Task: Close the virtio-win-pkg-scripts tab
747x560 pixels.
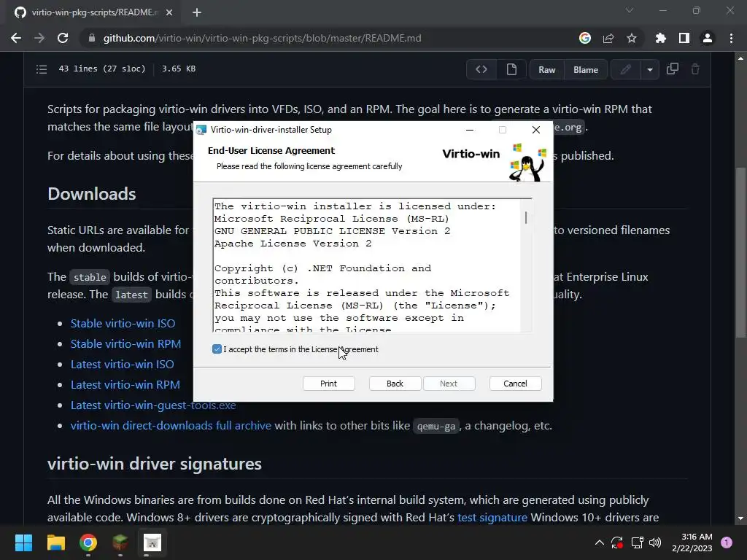Action: click(169, 12)
